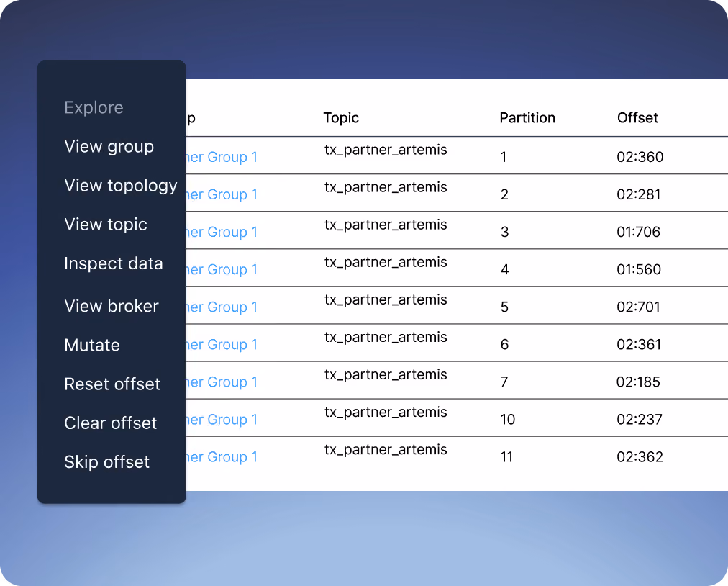Select offset value 02:361
Screen dimensions: 728x586
coord(639,345)
